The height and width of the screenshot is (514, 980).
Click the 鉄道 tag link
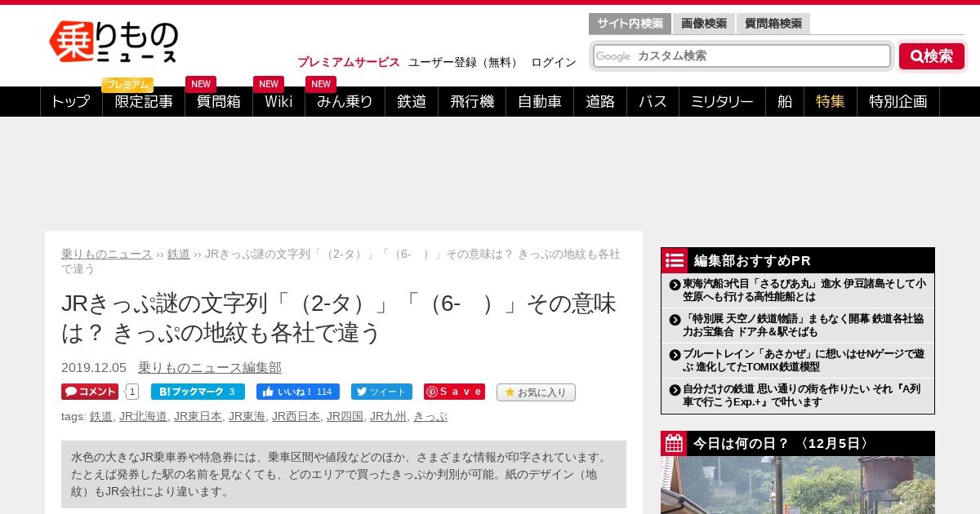coord(101,416)
